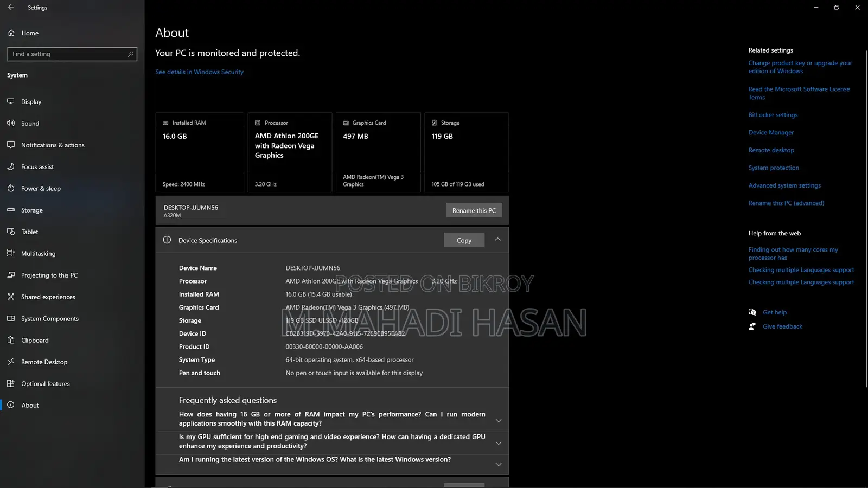This screenshot has width=868, height=488.
Task: Click the Clipboard icon
Action: (11, 340)
